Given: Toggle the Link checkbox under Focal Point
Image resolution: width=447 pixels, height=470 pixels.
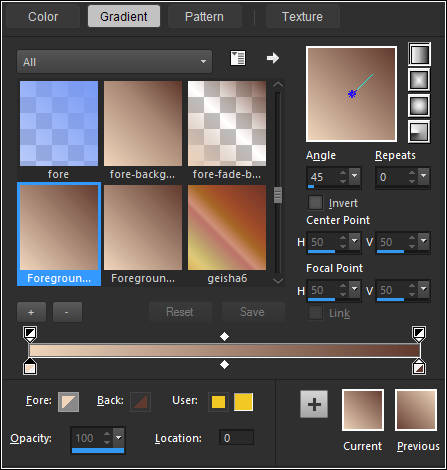Looking at the screenshot, I should click(x=315, y=313).
